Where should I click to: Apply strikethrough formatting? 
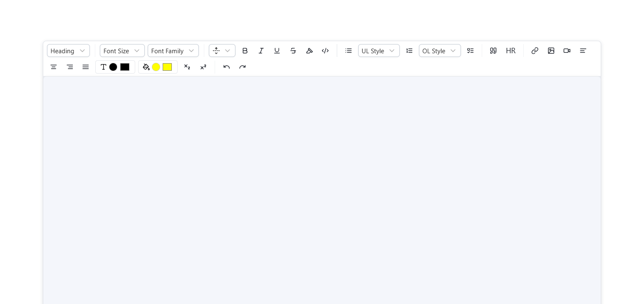293,50
